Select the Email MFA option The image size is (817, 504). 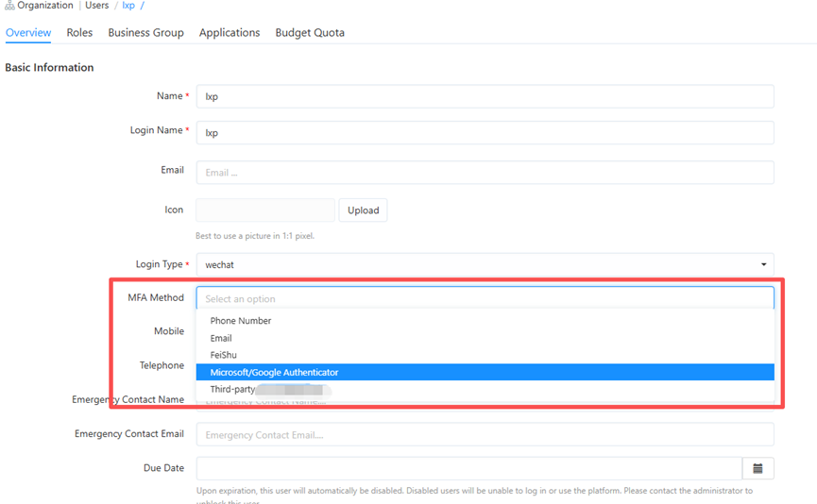[x=221, y=338]
